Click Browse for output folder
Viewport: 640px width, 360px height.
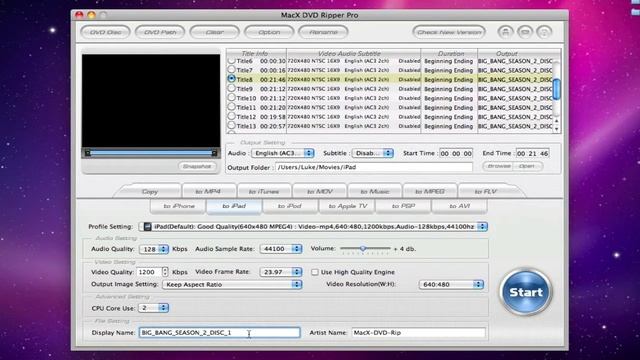pyautogui.click(x=498, y=166)
